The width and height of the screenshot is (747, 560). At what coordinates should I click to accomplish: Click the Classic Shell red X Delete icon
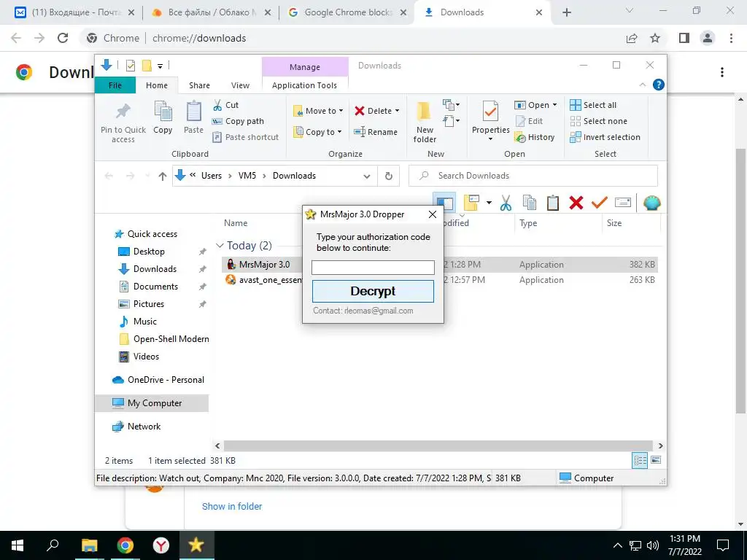pyautogui.click(x=576, y=203)
